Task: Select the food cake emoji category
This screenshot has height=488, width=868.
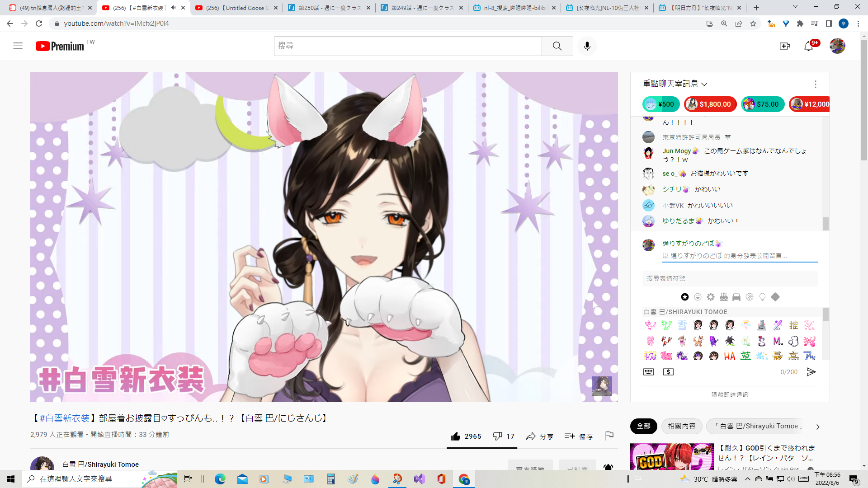Action: tap(724, 297)
